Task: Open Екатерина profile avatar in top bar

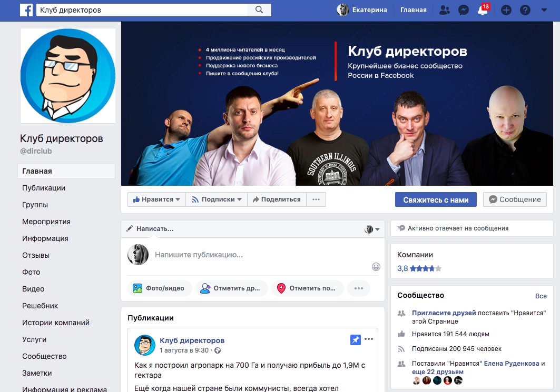Action: tap(343, 10)
